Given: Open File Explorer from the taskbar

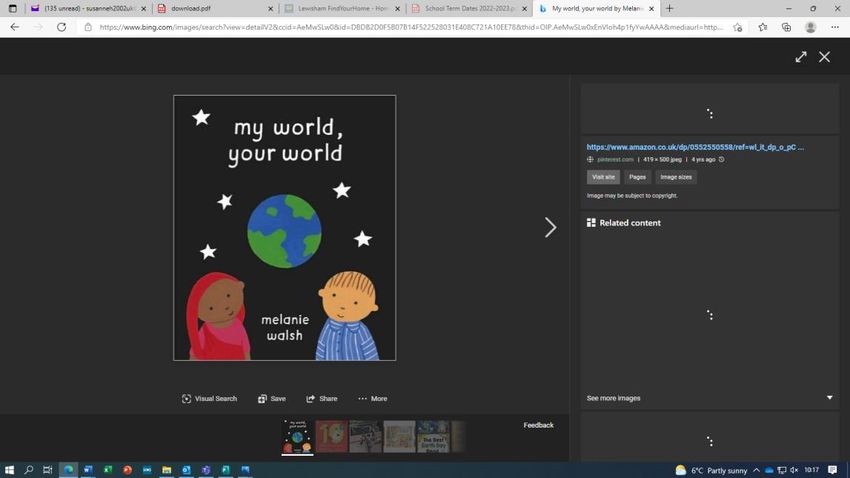Looking at the screenshot, I should (x=166, y=470).
